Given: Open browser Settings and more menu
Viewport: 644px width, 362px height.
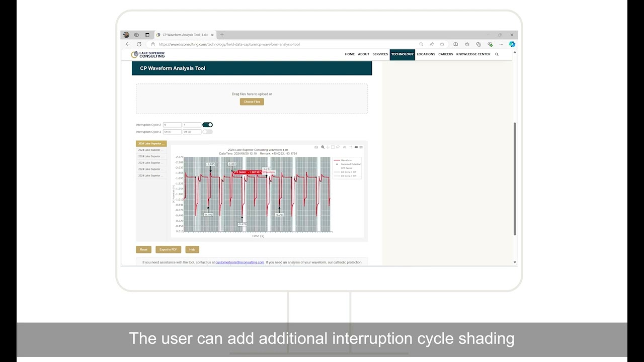Looking at the screenshot, I should [501, 44].
